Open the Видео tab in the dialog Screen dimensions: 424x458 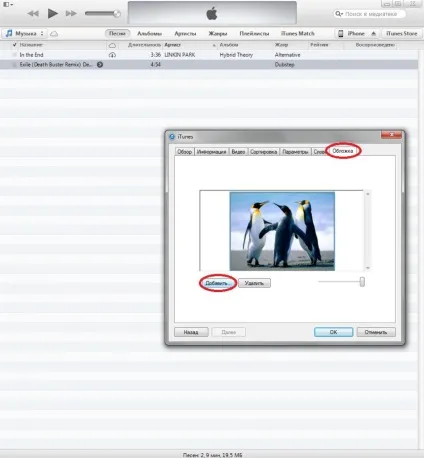pyautogui.click(x=238, y=152)
